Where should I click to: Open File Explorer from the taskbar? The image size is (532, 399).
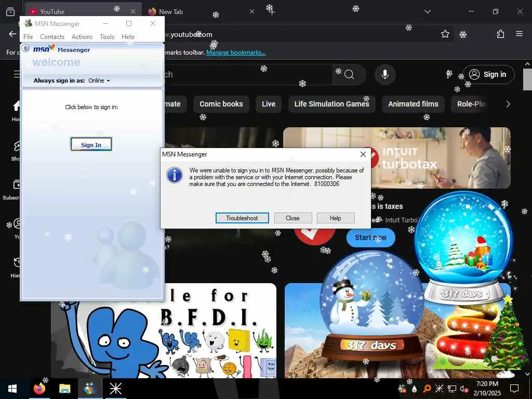coord(64,389)
